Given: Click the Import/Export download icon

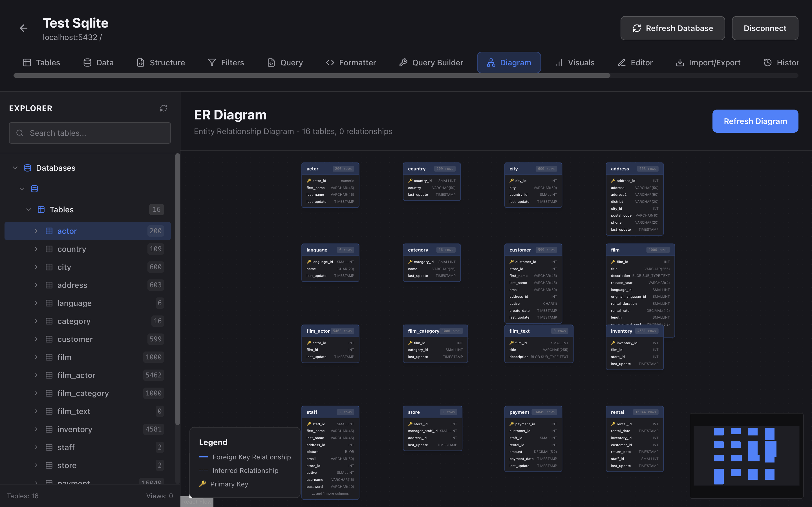Looking at the screenshot, I should point(680,63).
